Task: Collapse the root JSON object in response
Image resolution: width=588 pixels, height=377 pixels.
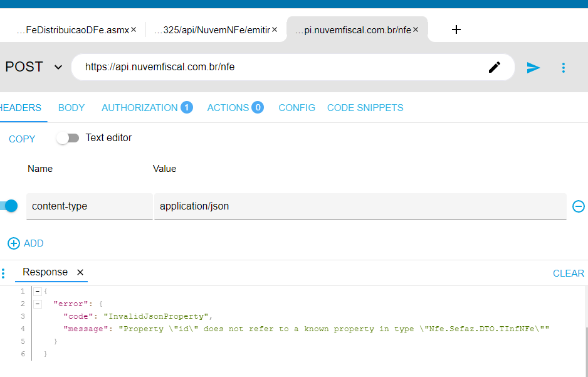Action: (x=38, y=292)
